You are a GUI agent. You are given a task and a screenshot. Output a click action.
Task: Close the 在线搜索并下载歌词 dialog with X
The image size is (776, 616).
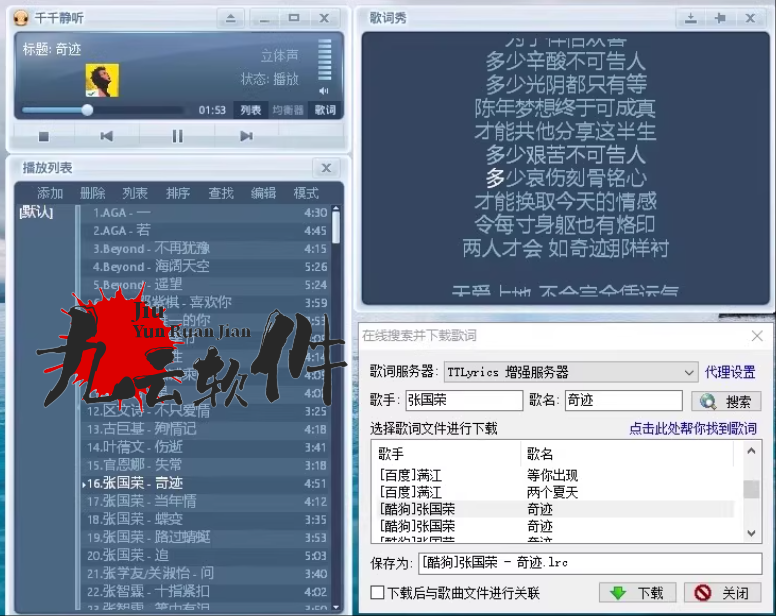(757, 336)
